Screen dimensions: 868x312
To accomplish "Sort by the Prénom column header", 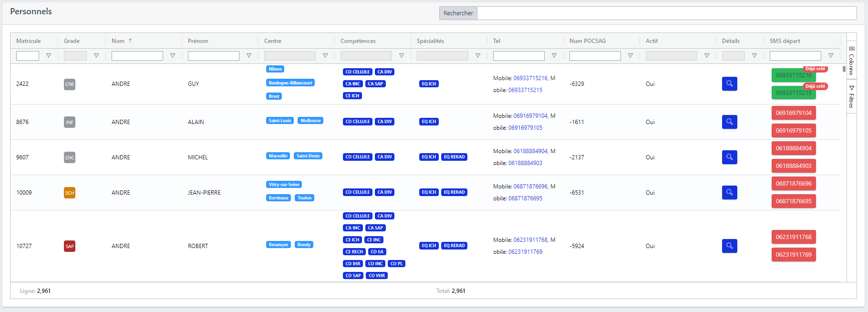I will coord(198,41).
